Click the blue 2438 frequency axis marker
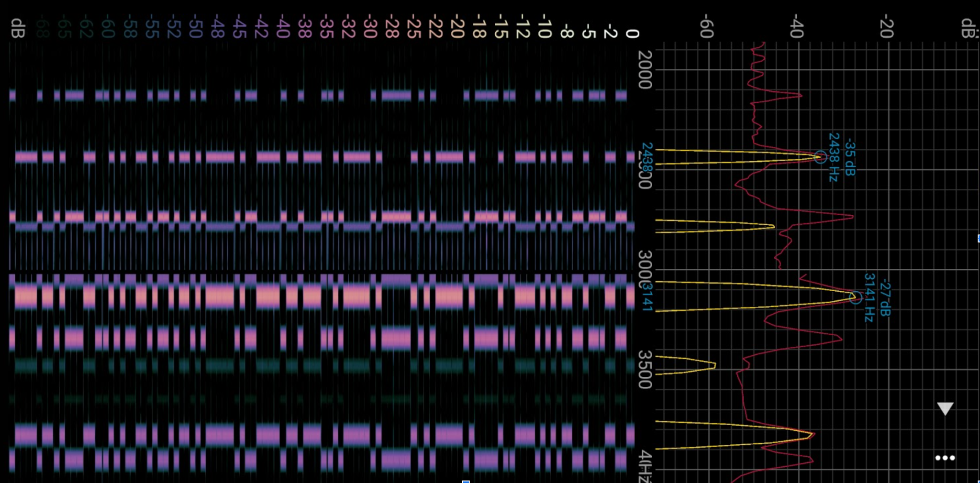The height and width of the screenshot is (483, 980). coord(647,157)
